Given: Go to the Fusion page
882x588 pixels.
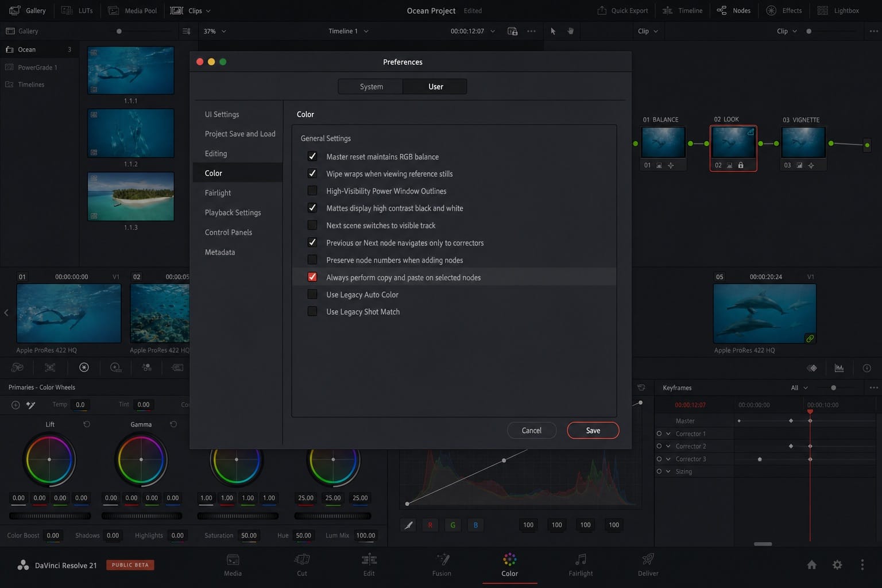Looking at the screenshot, I should (x=442, y=564).
